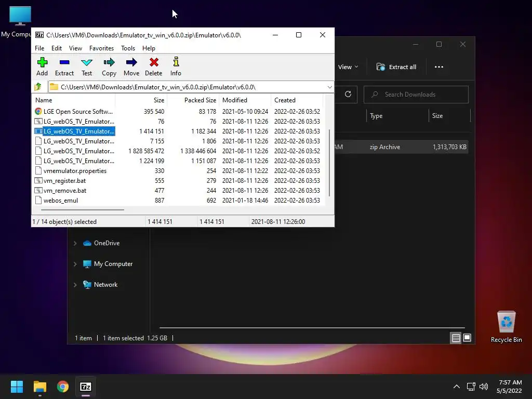Select the vm_remove.bat file

tap(65, 190)
